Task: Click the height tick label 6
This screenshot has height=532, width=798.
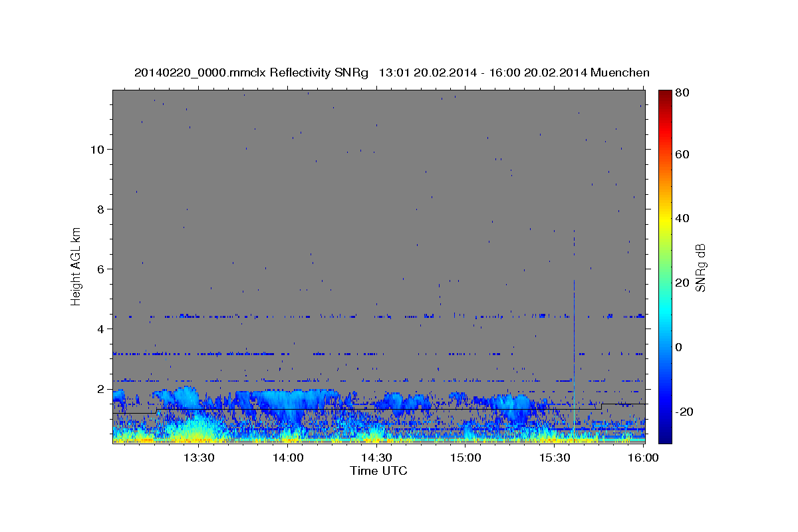Action: 100,269
